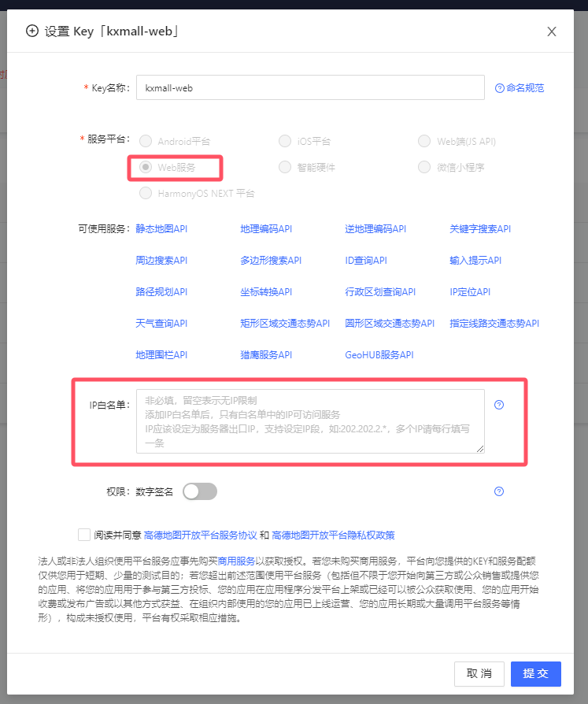Open 高德地图开放平台服务协议 link
Screen dimensions: 588x704
[201, 535]
